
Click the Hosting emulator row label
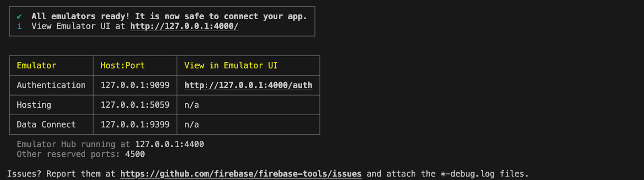click(34, 105)
